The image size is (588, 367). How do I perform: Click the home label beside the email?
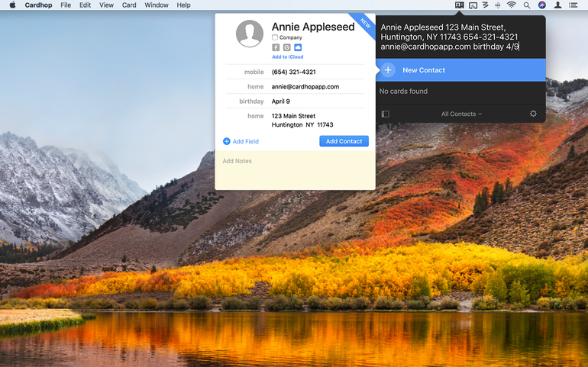pyautogui.click(x=255, y=86)
